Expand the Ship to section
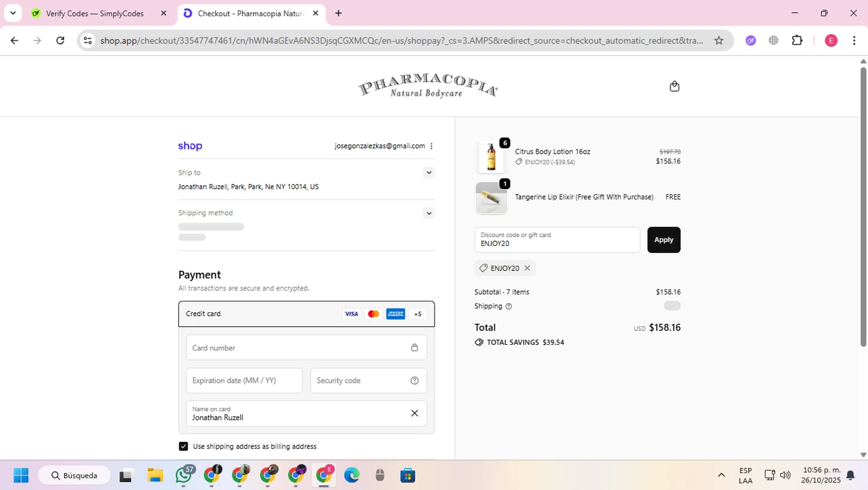This screenshot has width=868, height=490. 429,172
